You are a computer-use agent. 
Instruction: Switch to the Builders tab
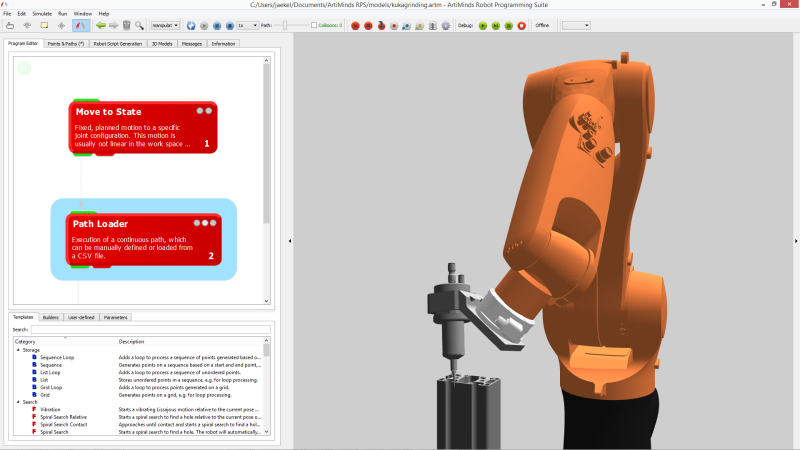[50, 316]
